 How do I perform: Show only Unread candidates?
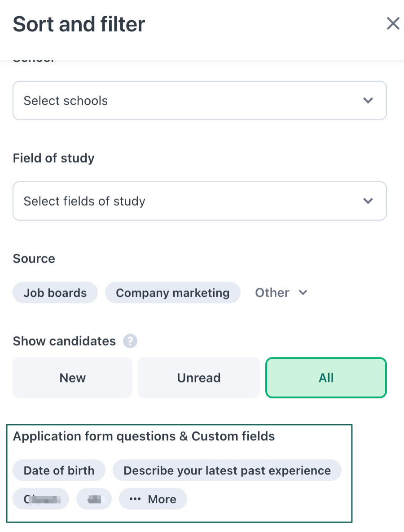pos(198,378)
